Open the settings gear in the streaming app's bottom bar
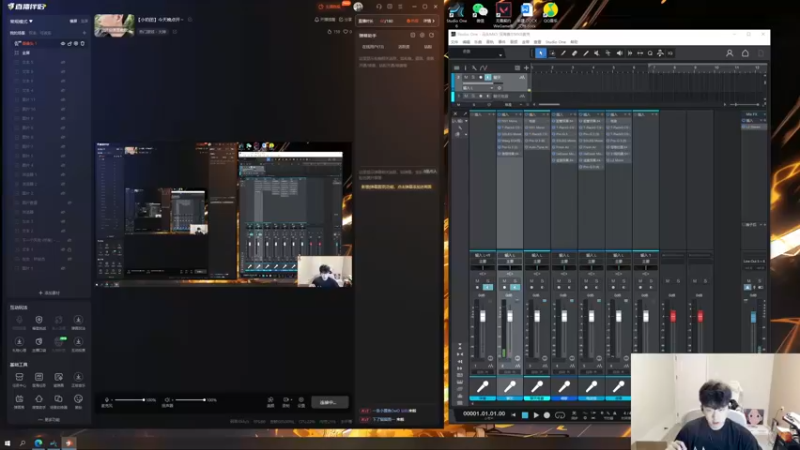The width and height of the screenshot is (800, 450). pyautogui.click(x=302, y=401)
